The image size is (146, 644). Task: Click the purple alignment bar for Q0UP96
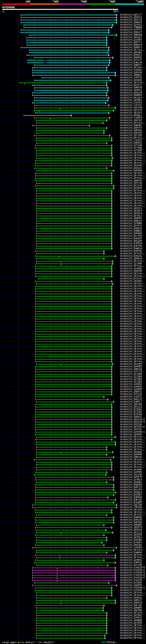click(x=75, y=585)
